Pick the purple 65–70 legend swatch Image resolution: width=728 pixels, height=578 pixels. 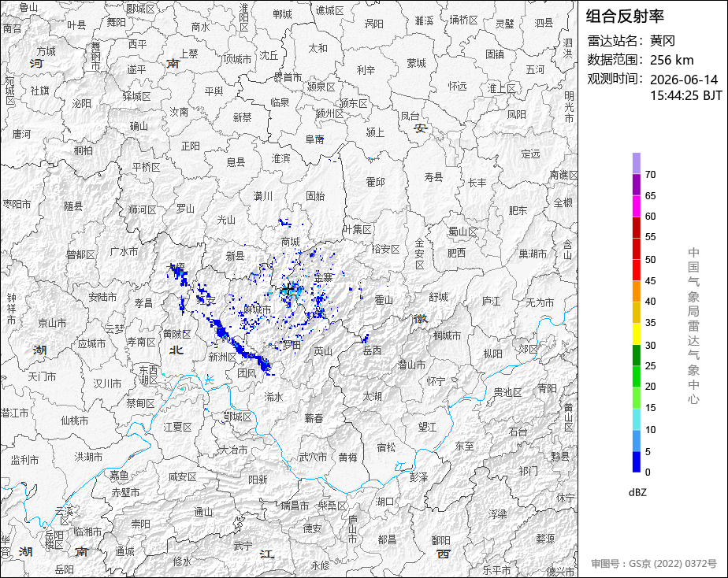point(636,184)
